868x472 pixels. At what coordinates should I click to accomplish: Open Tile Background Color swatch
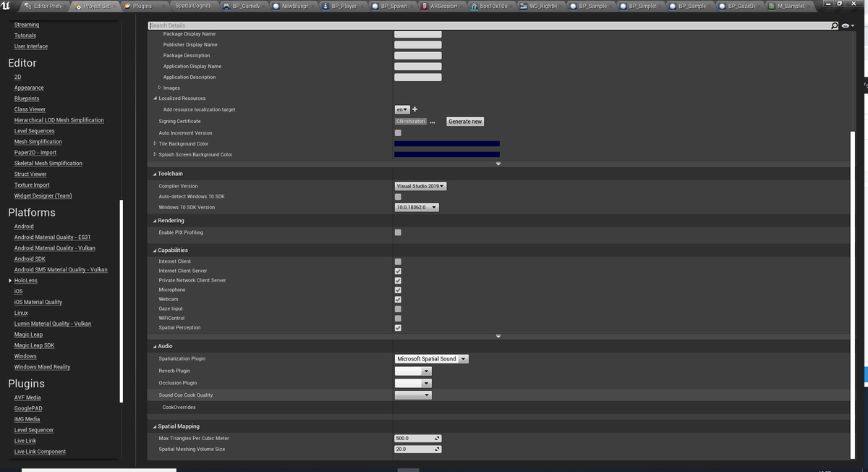447,143
